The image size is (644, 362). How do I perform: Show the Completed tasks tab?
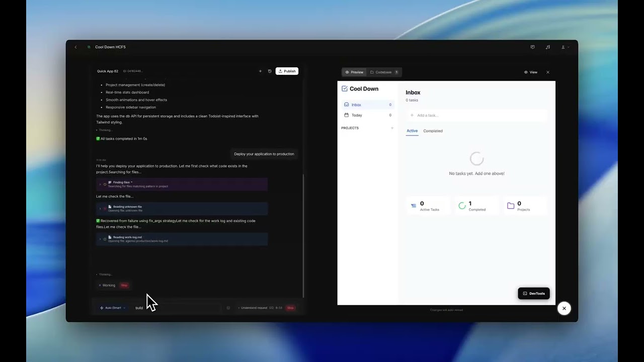433,131
